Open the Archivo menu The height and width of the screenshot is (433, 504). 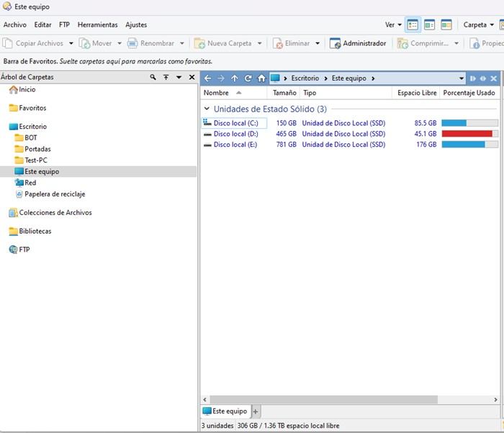(x=15, y=24)
